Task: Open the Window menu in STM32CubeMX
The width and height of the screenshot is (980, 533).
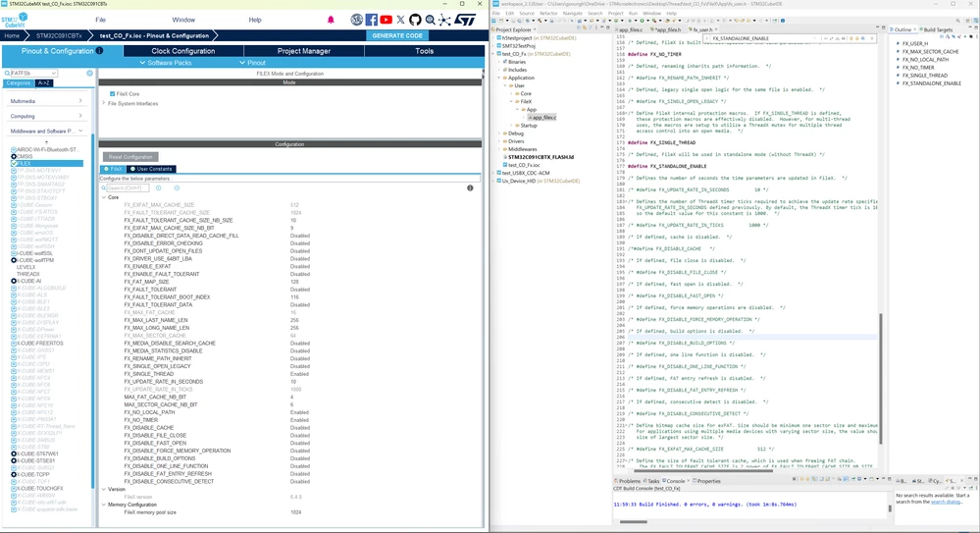Action: tap(183, 20)
